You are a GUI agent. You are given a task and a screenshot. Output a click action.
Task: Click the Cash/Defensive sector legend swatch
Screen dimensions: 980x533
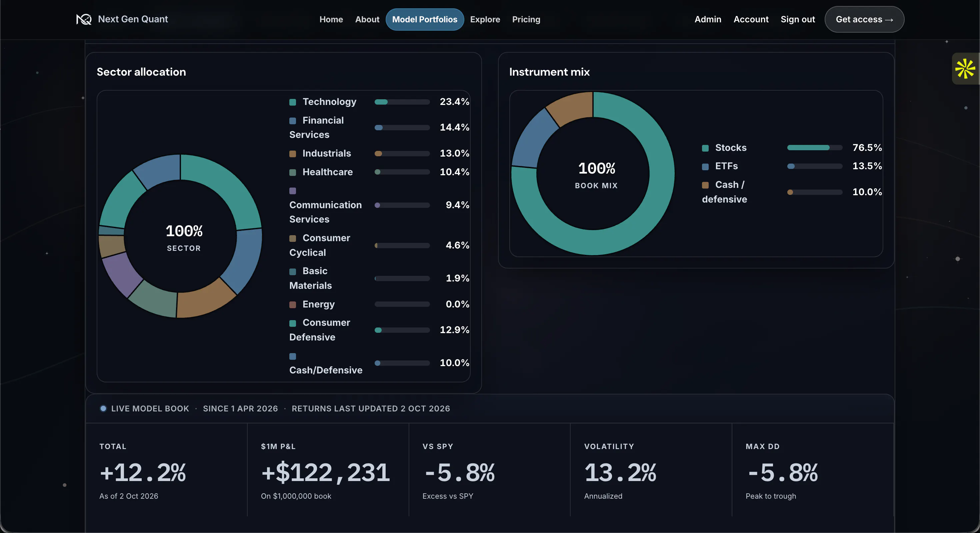point(293,356)
